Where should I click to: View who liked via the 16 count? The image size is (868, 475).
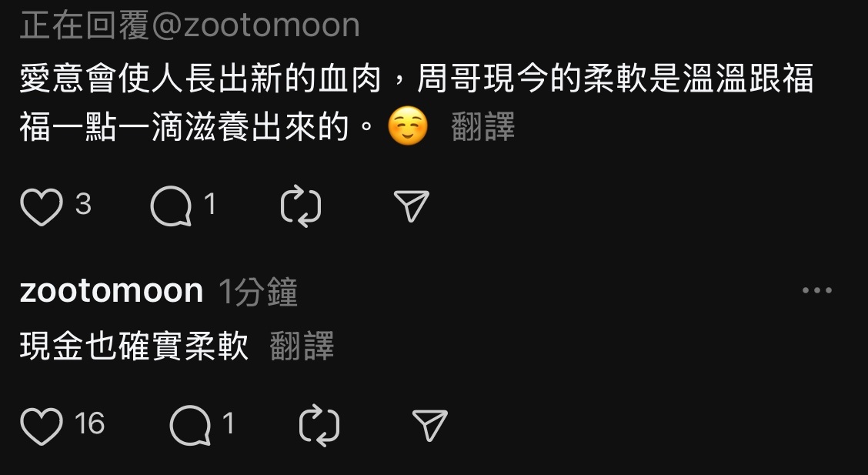point(89,424)
